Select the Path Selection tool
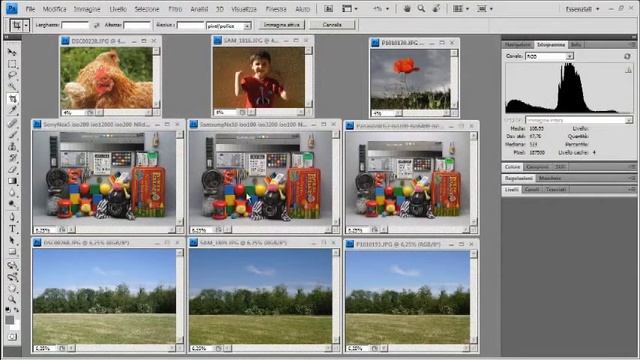The height and width of the screenshot is (360, 640). 12,240
